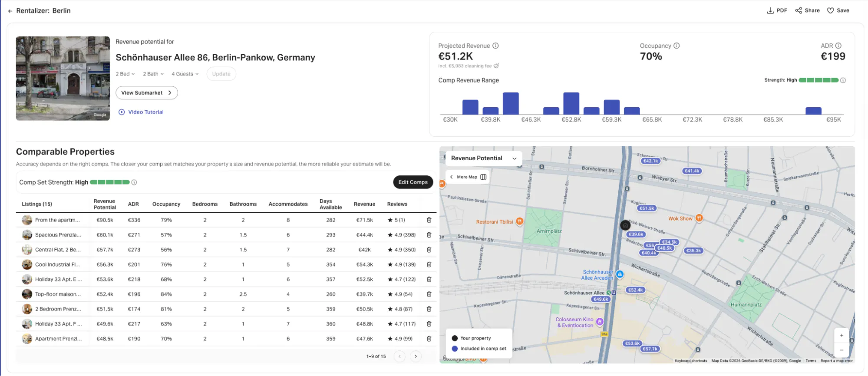Sort by Revenue Potential column header

(105, 204)
